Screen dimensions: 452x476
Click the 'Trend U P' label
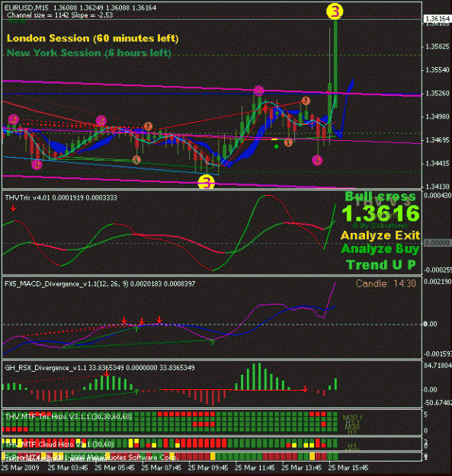point(381,264)
